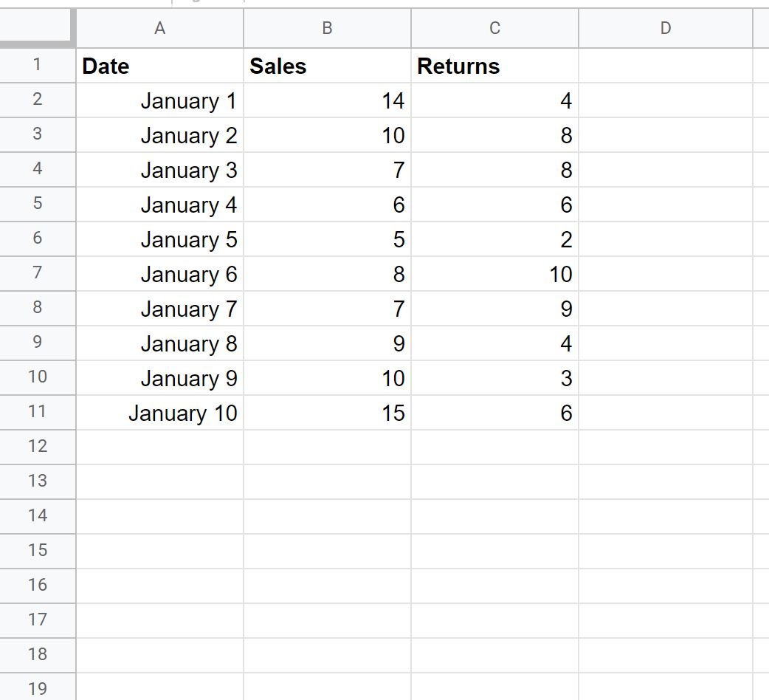Viewport: 769px width, 700px height.
Task: Click the Returns header cell
Action: (494, 66)
